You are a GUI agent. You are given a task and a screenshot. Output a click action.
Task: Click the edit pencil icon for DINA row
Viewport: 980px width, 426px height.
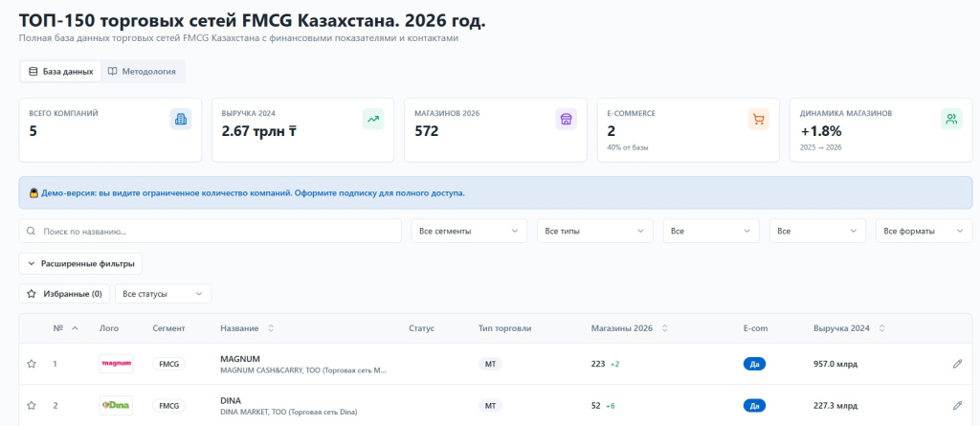957,406
